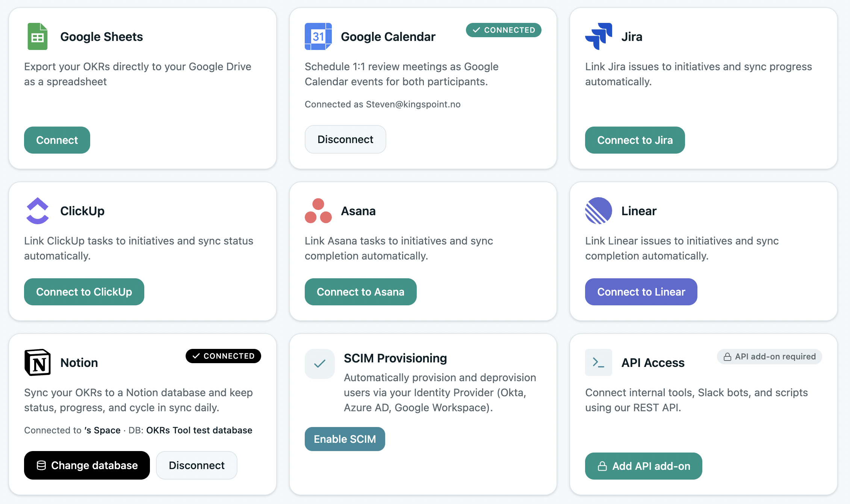Click the Notion logo icon
The image size is (850, 504).
coord(38,362)
